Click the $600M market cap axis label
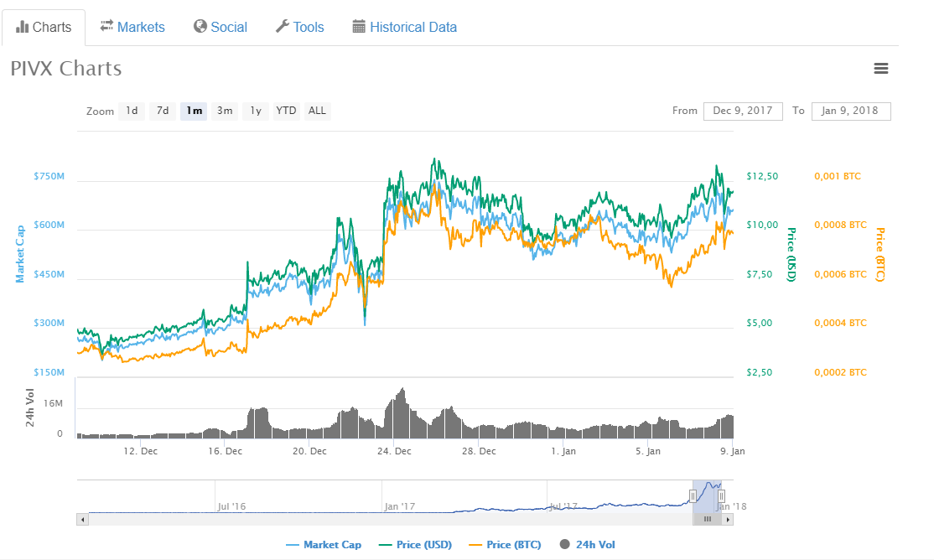934x560 pixels. (x=49, y=226)
